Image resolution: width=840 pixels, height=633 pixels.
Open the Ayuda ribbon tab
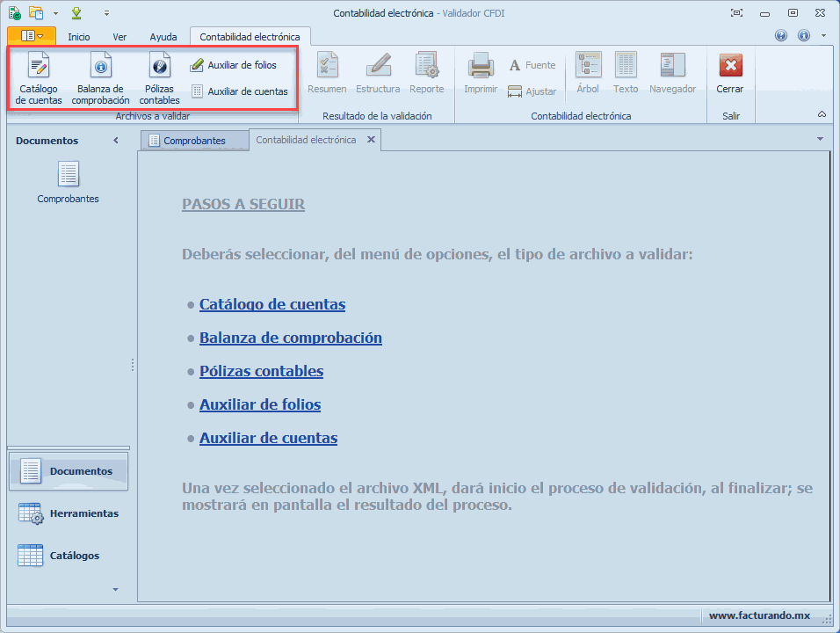(163, 37)
